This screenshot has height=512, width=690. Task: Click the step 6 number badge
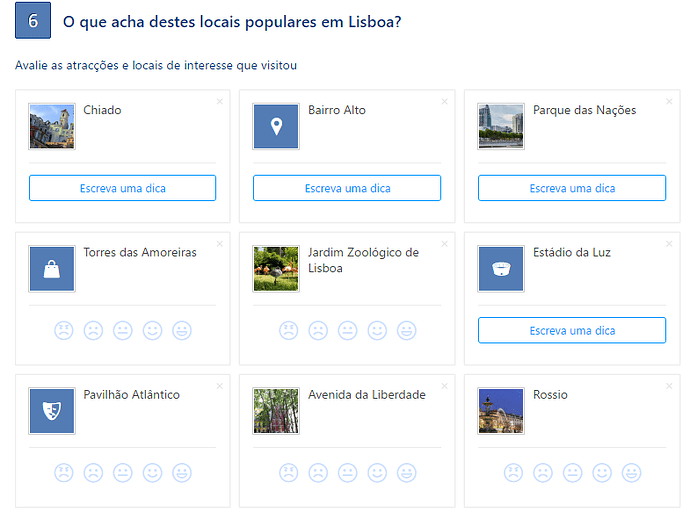coord(33,22)
